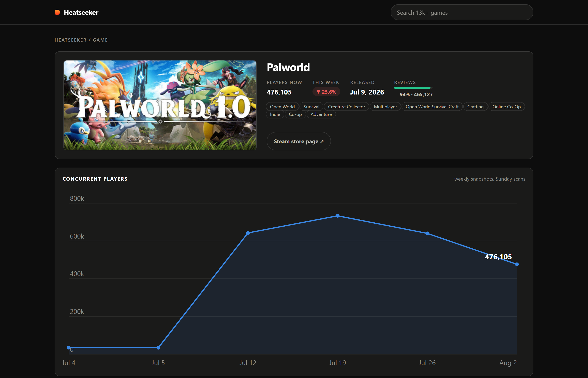Click the red 25.6% weekly change badge
The height and width of the screenshot is (378, 588).
click(326, 92)
